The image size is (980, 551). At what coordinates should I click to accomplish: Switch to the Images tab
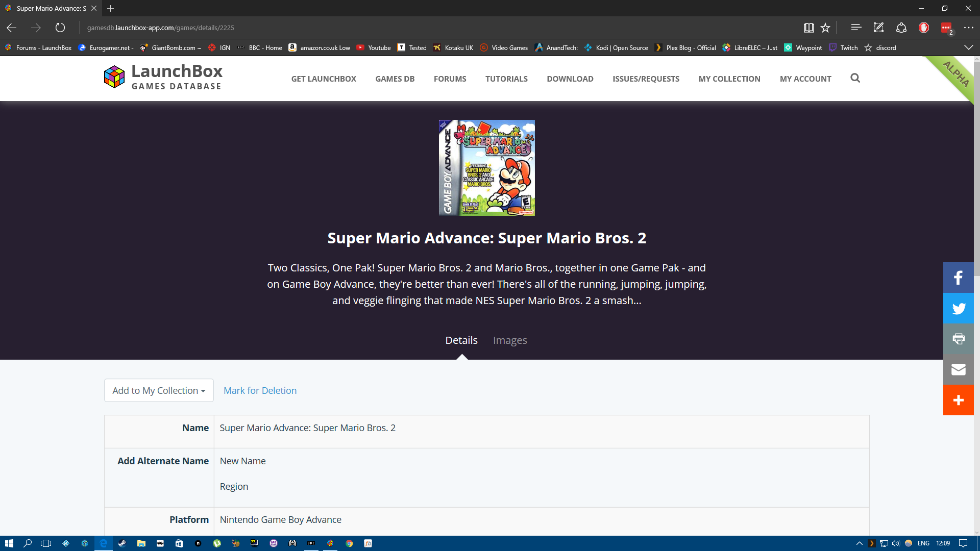(x=510, y=340)
